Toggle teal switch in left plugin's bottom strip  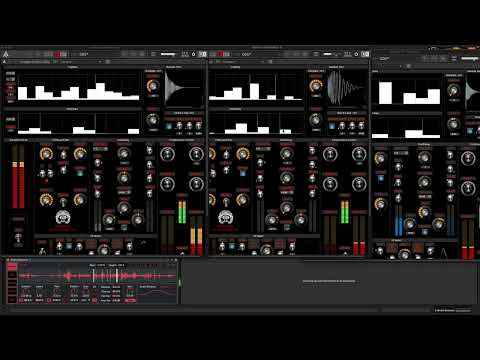click(x=69, y=246)
